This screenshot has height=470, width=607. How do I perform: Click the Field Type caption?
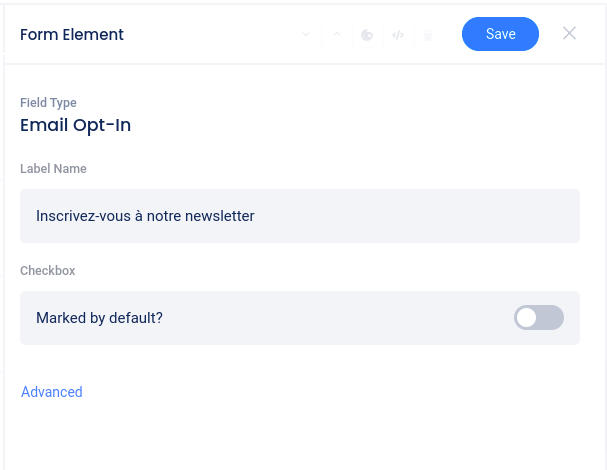[48, 102]
